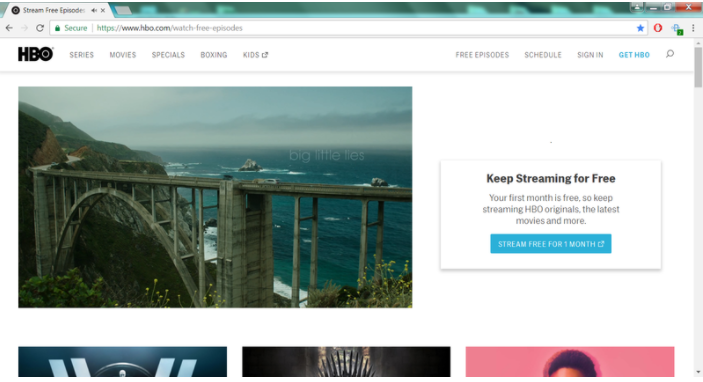Open Chrome three-dot menu
The width and height of the screenshot is (703, 382).
click(x=693, y=28)
